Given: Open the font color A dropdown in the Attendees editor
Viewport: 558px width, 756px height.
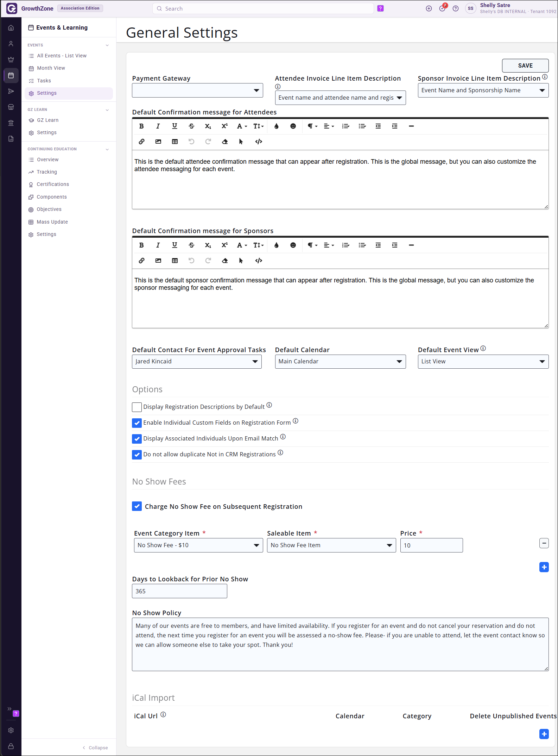Looking at the screenshot, I should [x=242, y=126].
